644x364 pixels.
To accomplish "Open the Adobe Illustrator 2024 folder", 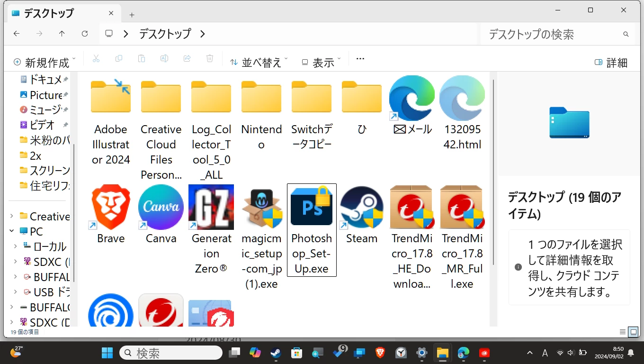I will (111, 123).
